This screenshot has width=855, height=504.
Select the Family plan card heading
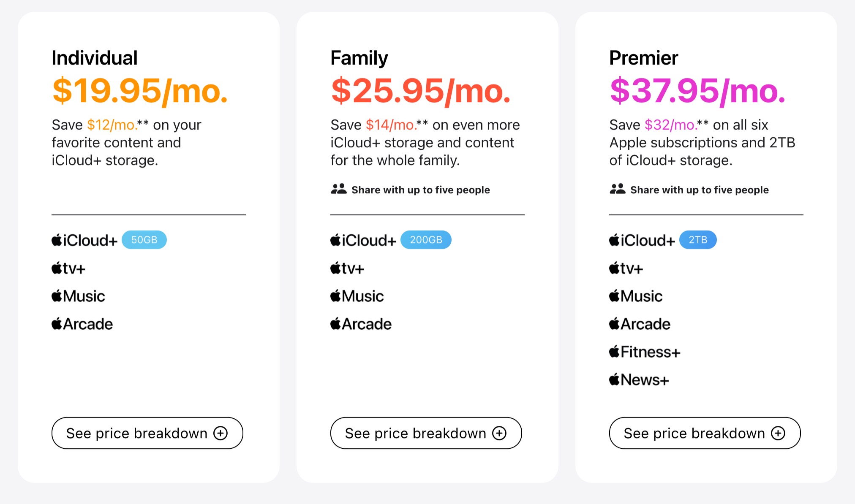(359, 58)
